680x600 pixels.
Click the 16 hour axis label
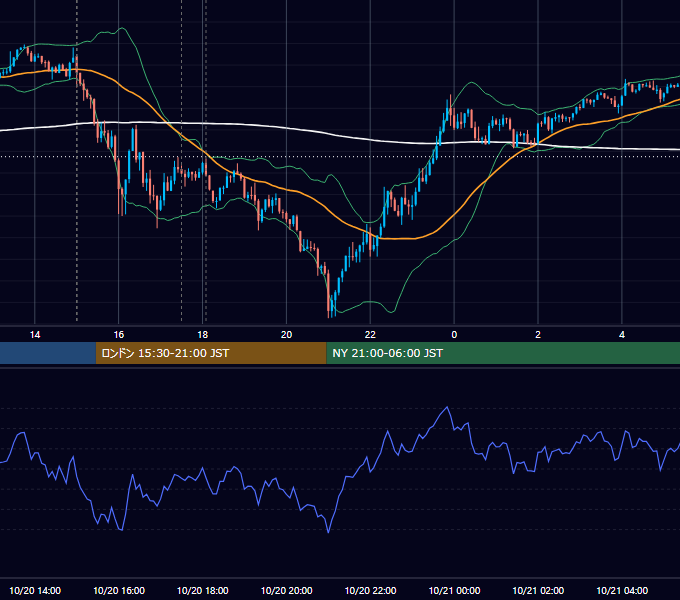coord(118,334)
